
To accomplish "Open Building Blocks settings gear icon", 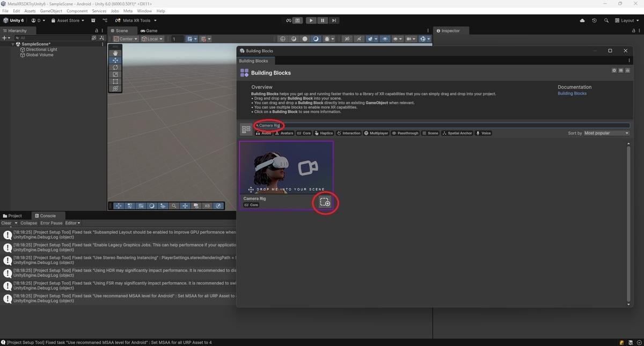I will 614,70.
